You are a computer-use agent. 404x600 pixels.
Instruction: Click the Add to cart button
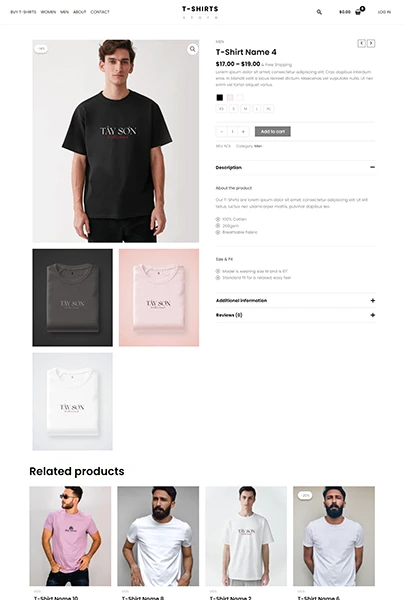click(x=273, y=132)
